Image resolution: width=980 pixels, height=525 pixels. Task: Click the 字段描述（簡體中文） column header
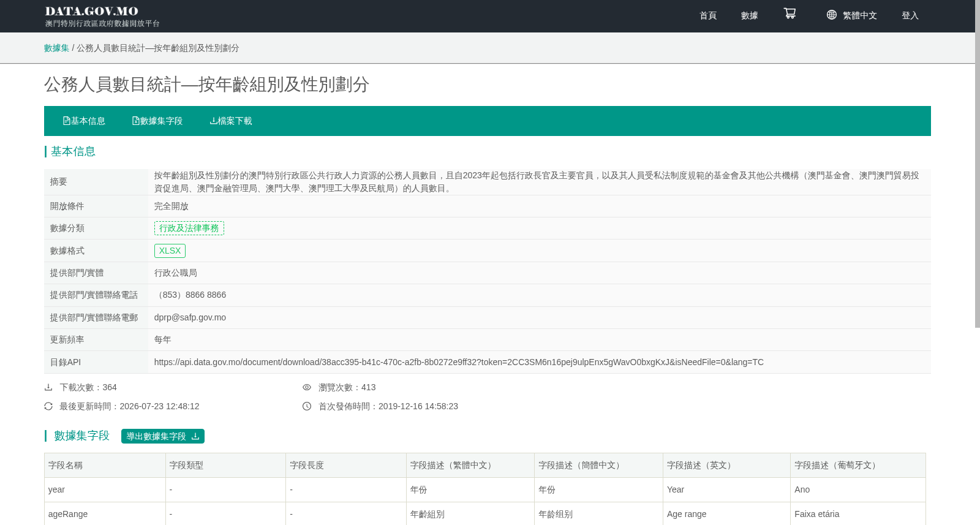pyautogui.click(x=598, y=466)
